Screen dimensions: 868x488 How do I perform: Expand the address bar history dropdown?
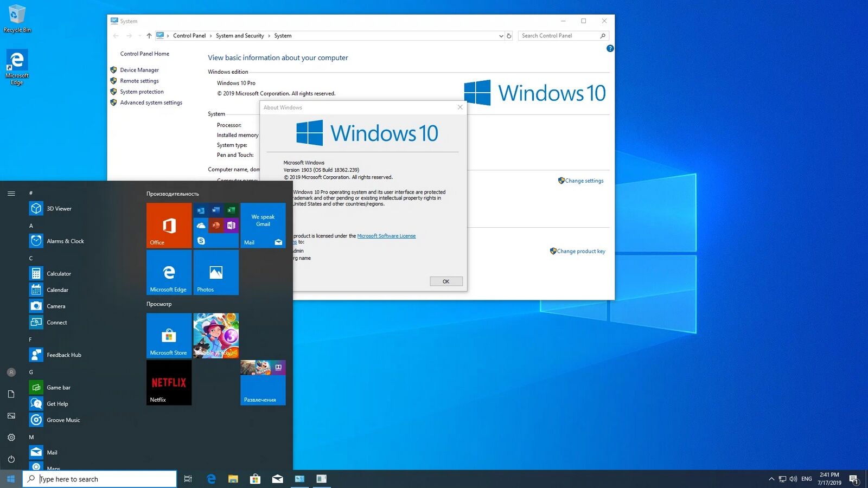[x=501, y=36]
